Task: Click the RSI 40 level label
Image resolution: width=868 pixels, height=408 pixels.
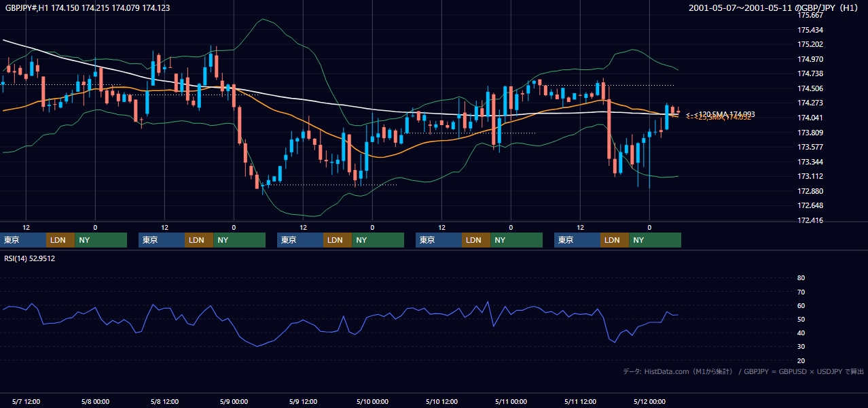Action: [801, 333]
